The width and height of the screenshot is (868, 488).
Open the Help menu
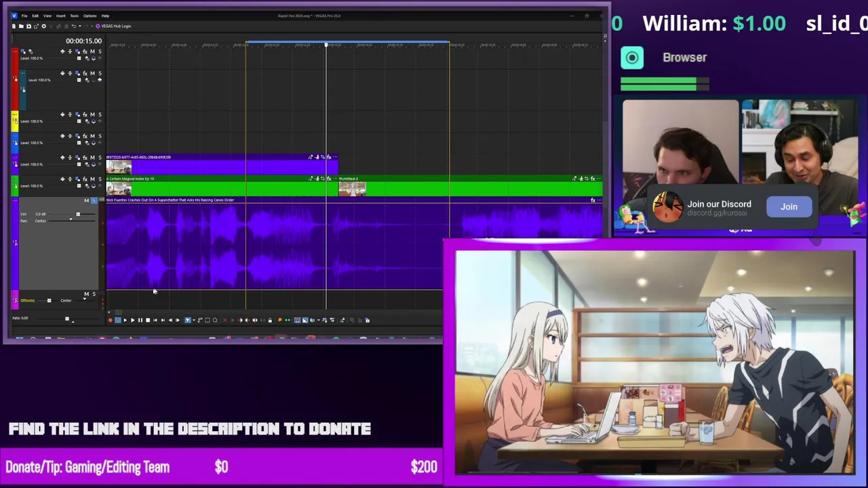tap(105, 16)
